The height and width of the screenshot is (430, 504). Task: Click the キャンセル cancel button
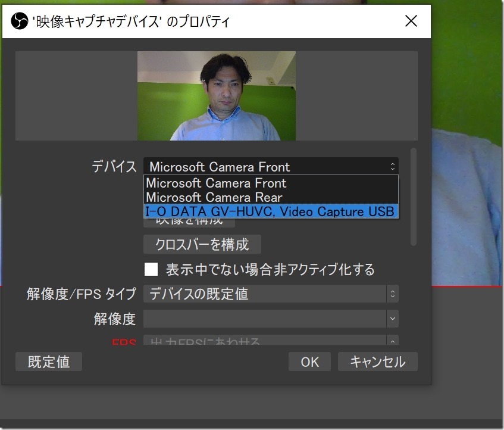click(378, 362)
